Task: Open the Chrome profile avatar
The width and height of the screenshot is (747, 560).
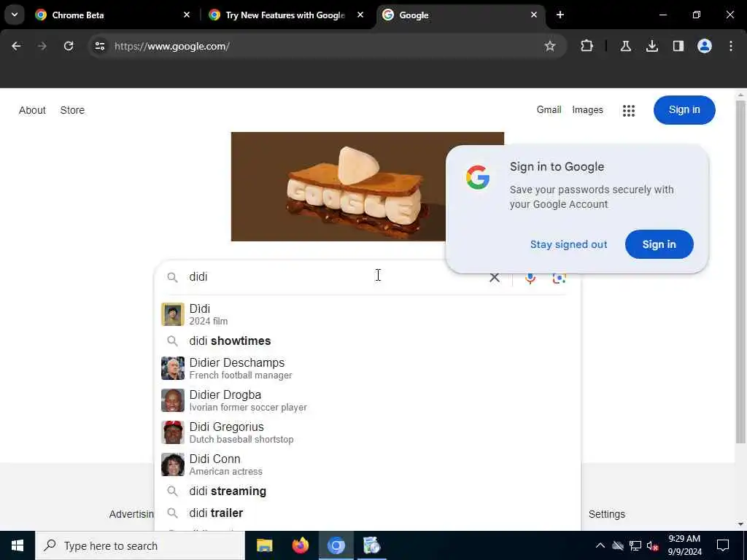Action: click(x=704, y=46)
